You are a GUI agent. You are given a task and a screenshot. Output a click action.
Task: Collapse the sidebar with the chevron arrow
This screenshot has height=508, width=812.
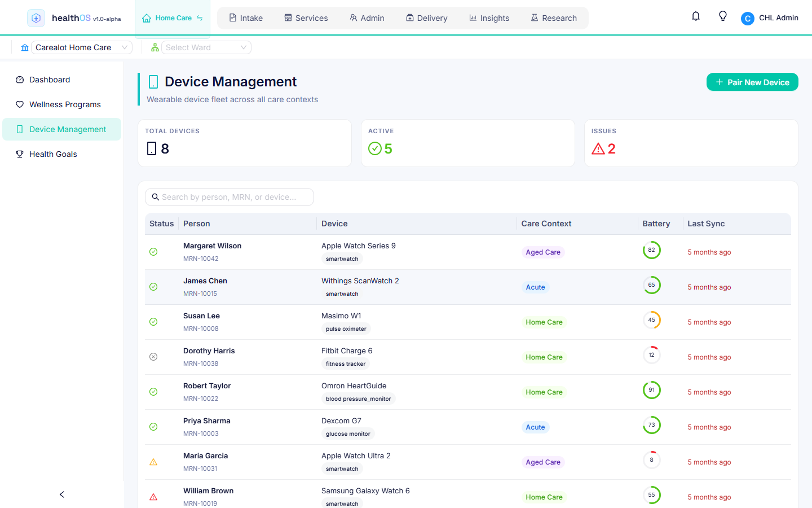pyautogui.click(x=62, y=494)
